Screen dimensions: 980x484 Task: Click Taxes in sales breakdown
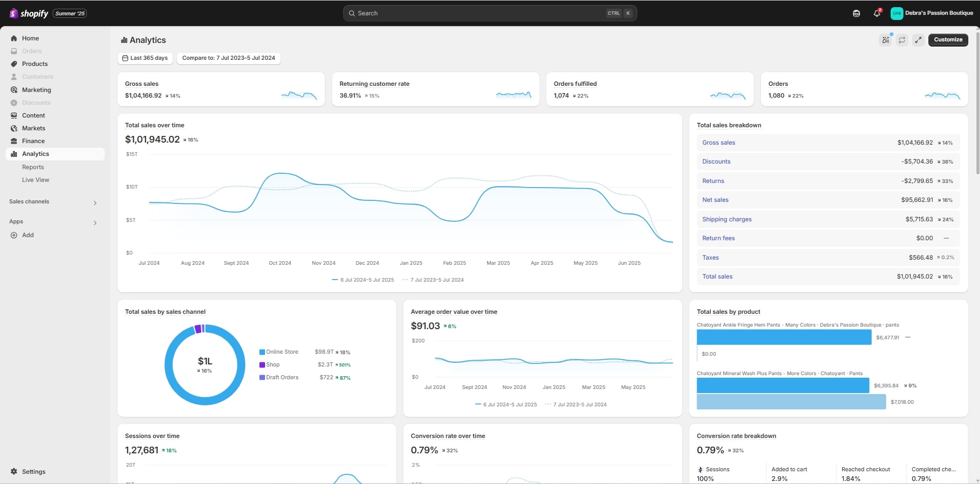point(710,258)
